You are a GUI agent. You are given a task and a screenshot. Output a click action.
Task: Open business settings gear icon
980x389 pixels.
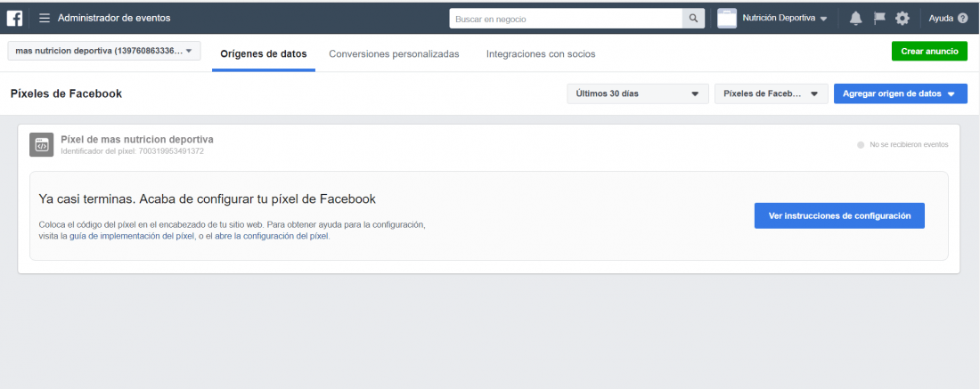tap(902, 19)
